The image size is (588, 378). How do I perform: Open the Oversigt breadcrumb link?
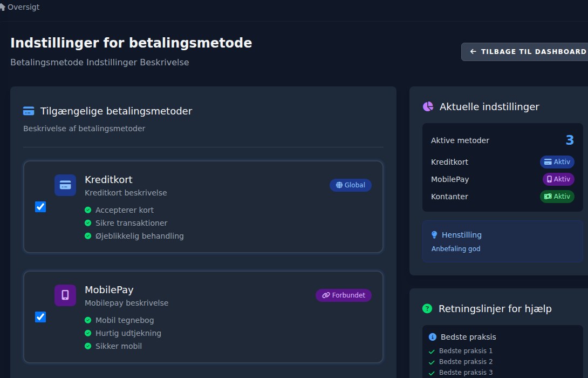click(23, 7)
